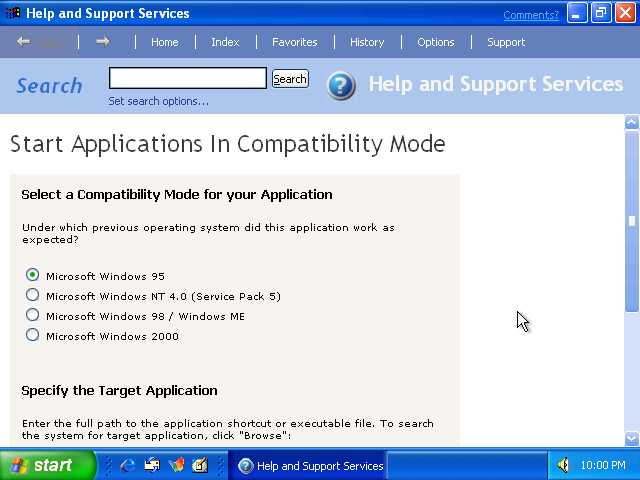640x480 pixels.
Task: Select Microsoft Windows 98 / Windows ME option
Action: tap(32, 315)
